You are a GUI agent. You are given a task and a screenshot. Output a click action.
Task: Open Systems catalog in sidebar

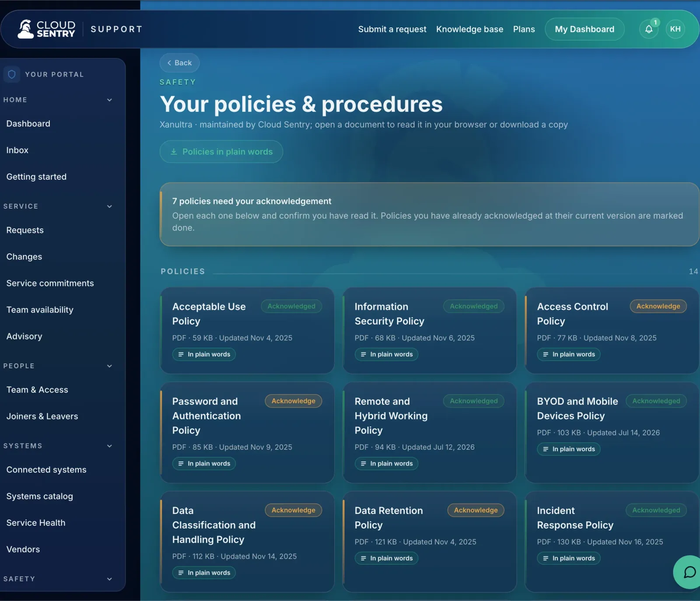pyautogui.click(x=39, y=496)
